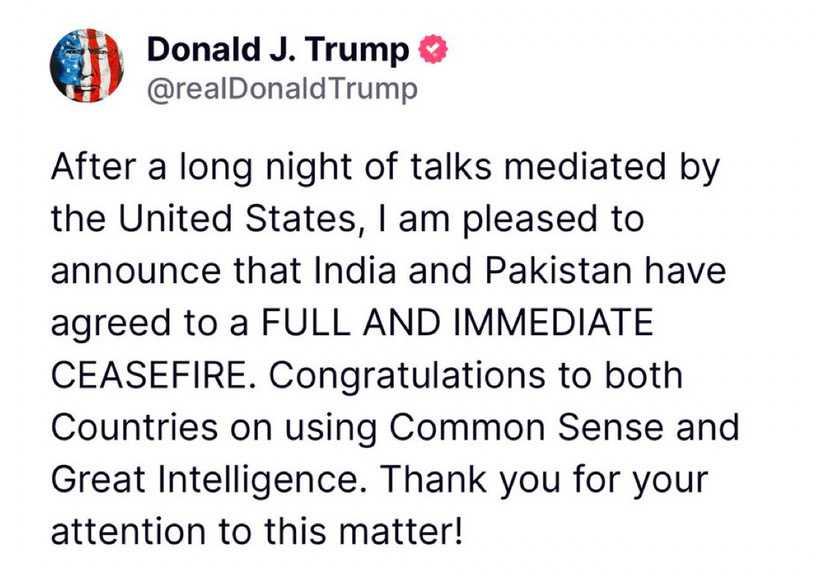The width and height of the screenshot is (839, 588).
Task: Click the word IMMEDIATE in capital letters
Action: coord(553,323)
